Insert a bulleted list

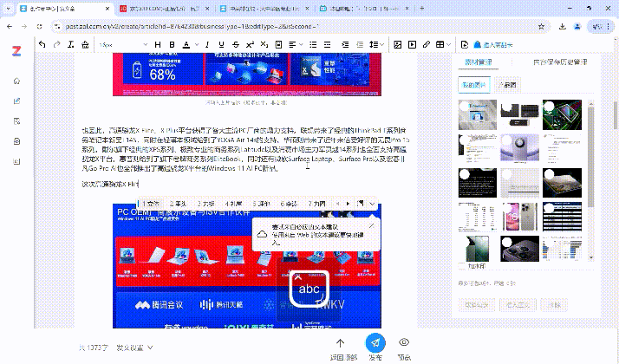click(x=313, y=44)
